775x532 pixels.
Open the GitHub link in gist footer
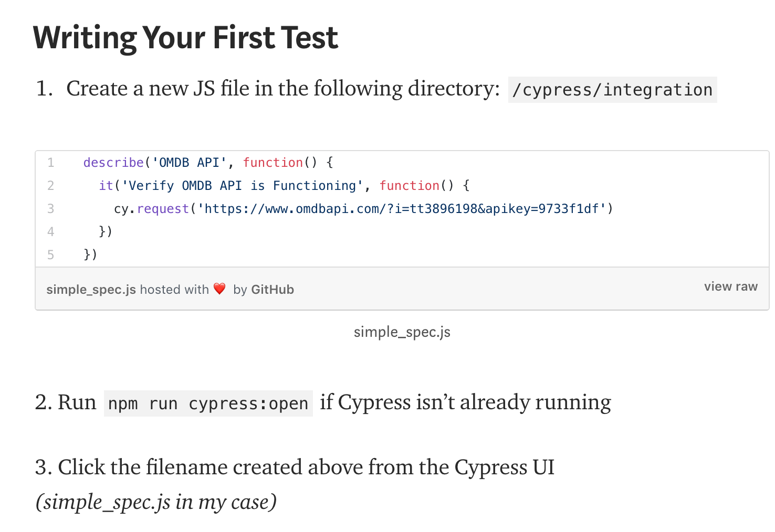272,290
